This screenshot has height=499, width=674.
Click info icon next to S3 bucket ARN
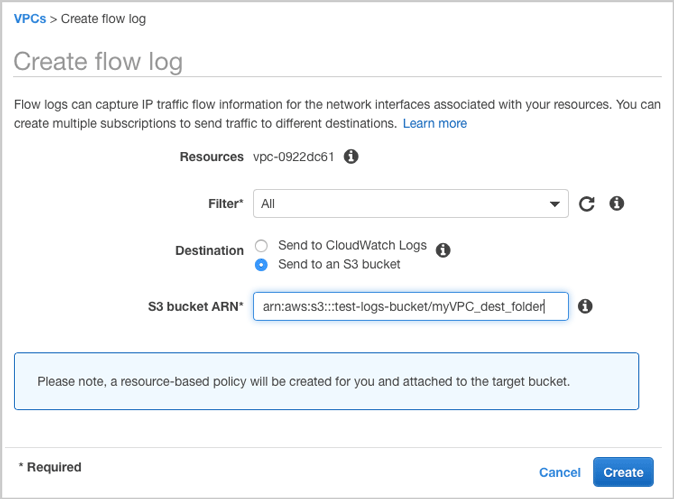pos(586,306)
